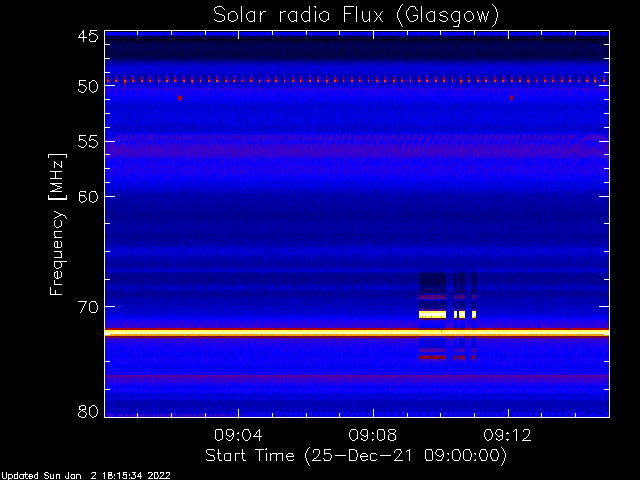Viewport: 640px width, 480px height.
Task: Click the "Start Time (25-Dec-21 09:00:00)" label
Action: [356, 456]
